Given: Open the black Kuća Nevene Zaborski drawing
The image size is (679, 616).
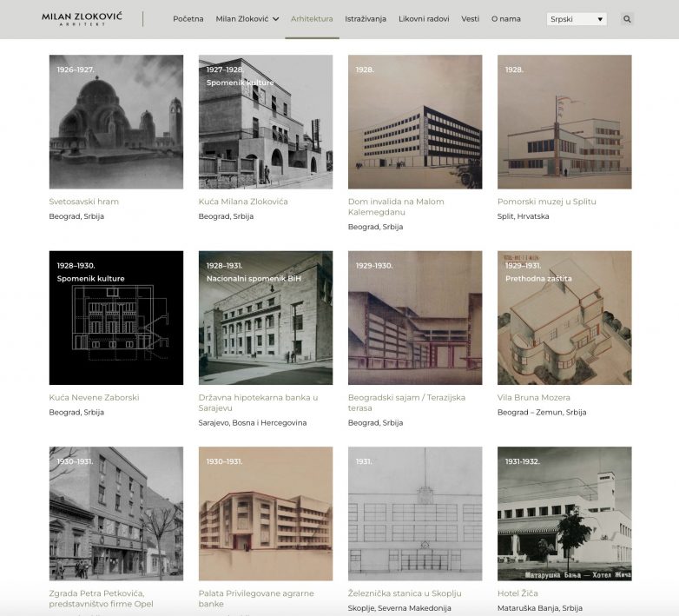Looking at the screenshot, I should [116, 318].
